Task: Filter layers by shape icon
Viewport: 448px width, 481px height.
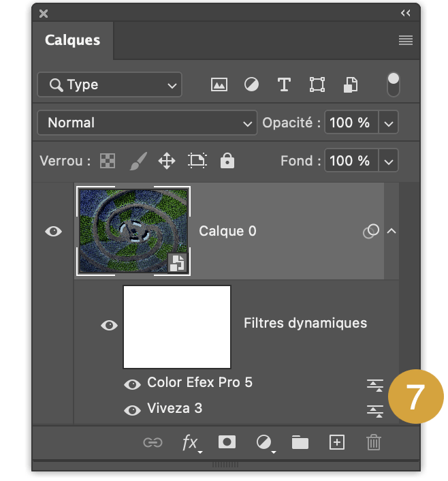Action: point(317,84)
